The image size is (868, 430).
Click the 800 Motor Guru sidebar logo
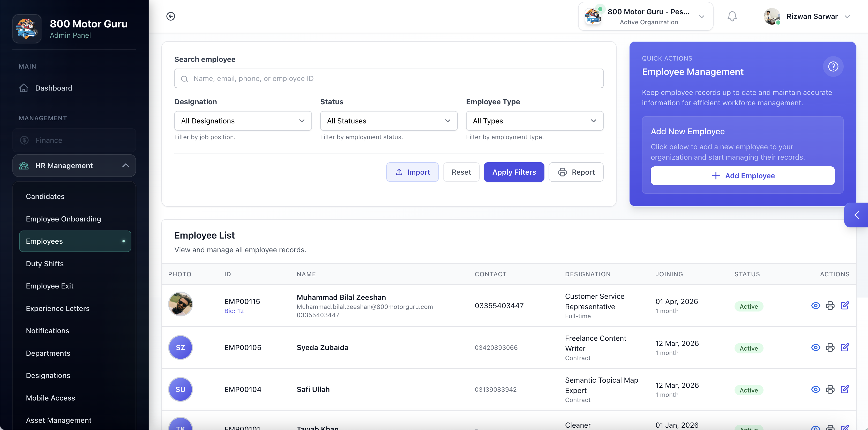(x=27, y=28)
